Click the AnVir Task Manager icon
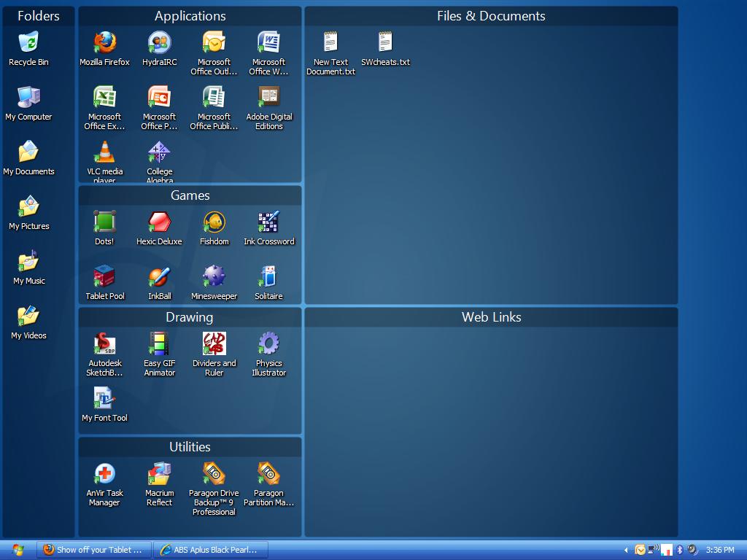The image size is (747, 560). [104, 473]
